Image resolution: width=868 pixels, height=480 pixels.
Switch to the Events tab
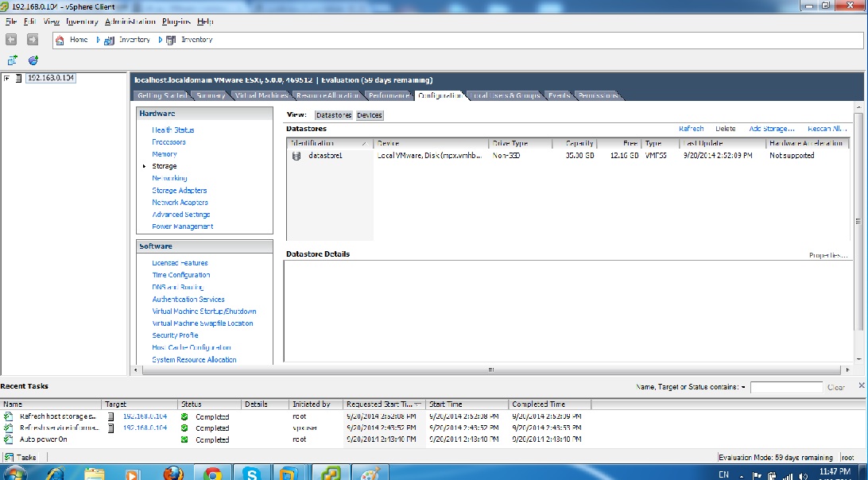559,96
